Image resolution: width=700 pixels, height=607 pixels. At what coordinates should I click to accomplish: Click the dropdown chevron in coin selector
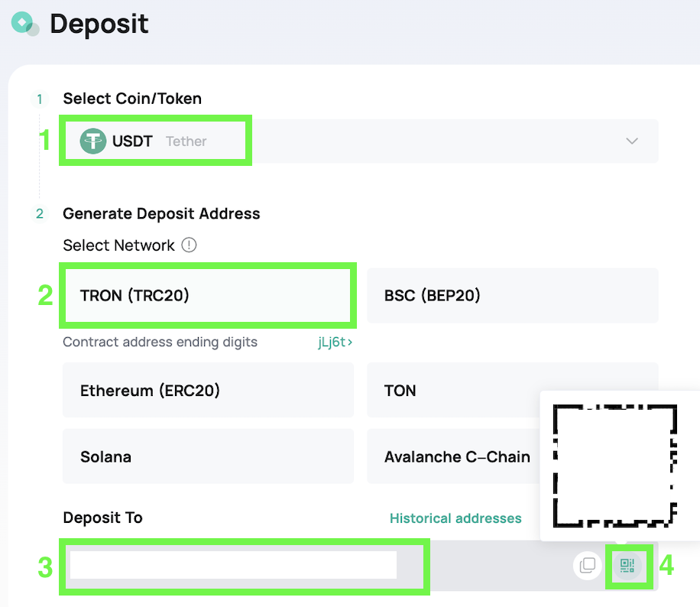tap(632, 141)
